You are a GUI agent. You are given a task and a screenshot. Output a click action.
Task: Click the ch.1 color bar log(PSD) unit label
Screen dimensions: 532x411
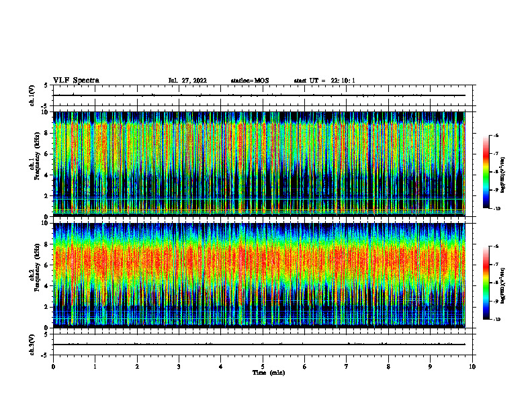(x=503, y=175)
